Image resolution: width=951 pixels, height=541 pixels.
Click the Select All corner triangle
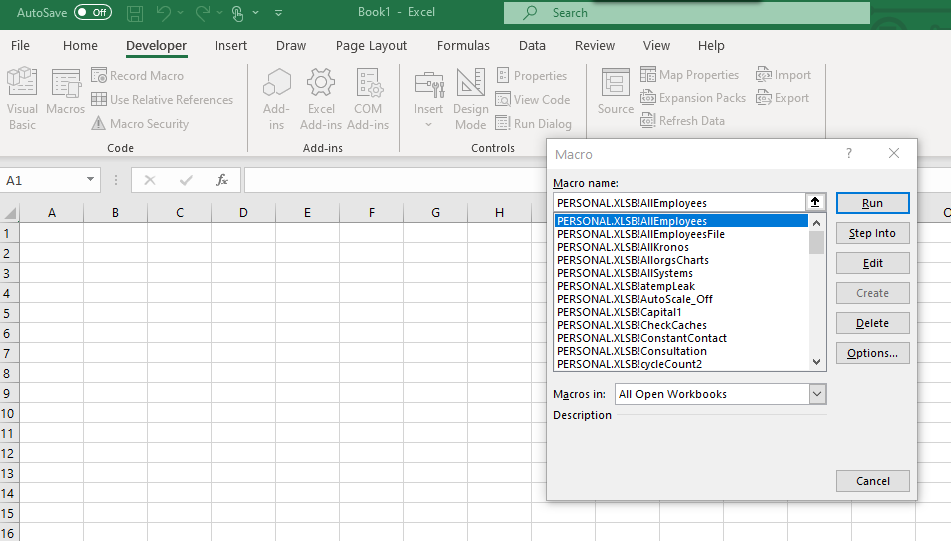click(x=10, y=213)
